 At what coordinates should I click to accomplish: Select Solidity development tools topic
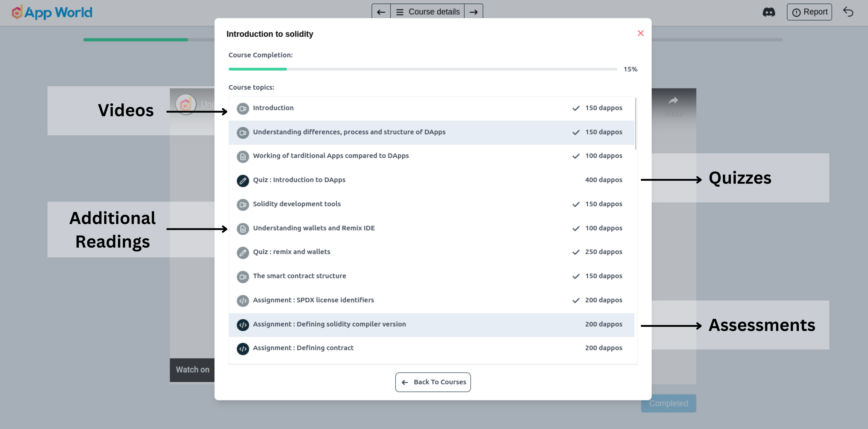pos(431,205)
